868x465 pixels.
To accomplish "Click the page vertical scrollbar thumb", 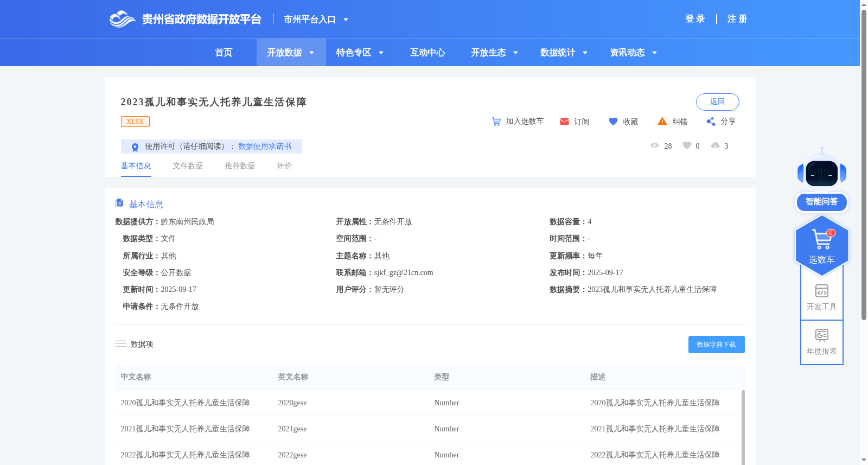I will [x=864, y=164].
